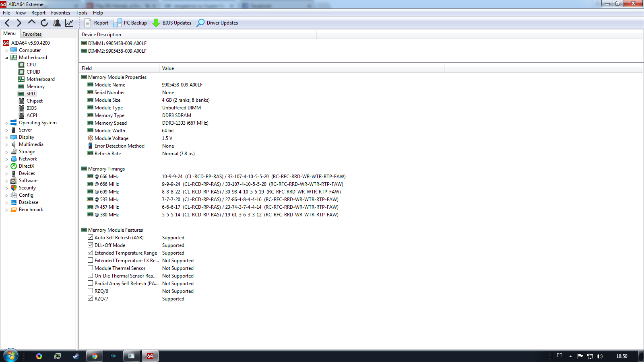The height and width of the screenshot is (362, 644).
Task: Toggle RZQ/7 checkbox
Action: (x=91, y=298)
